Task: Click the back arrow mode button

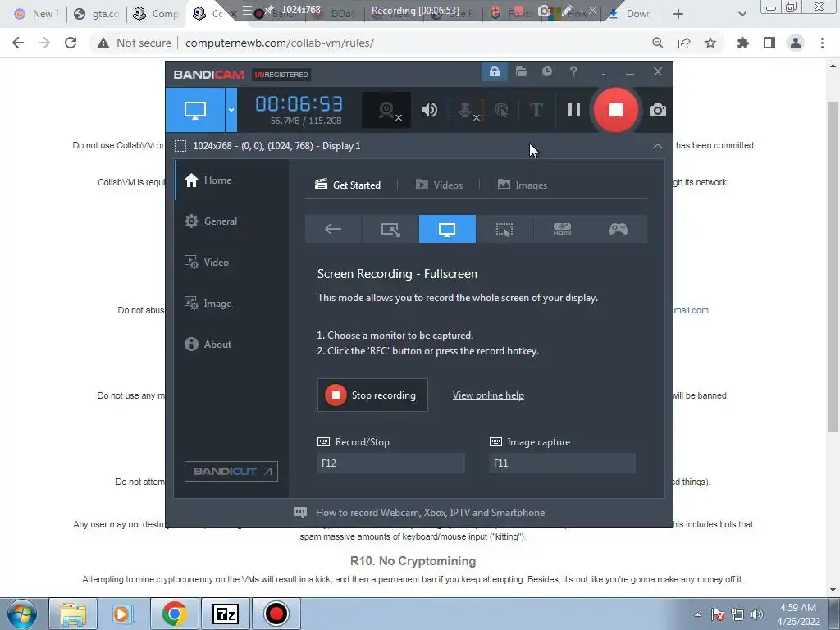Action: coord(333,230)
